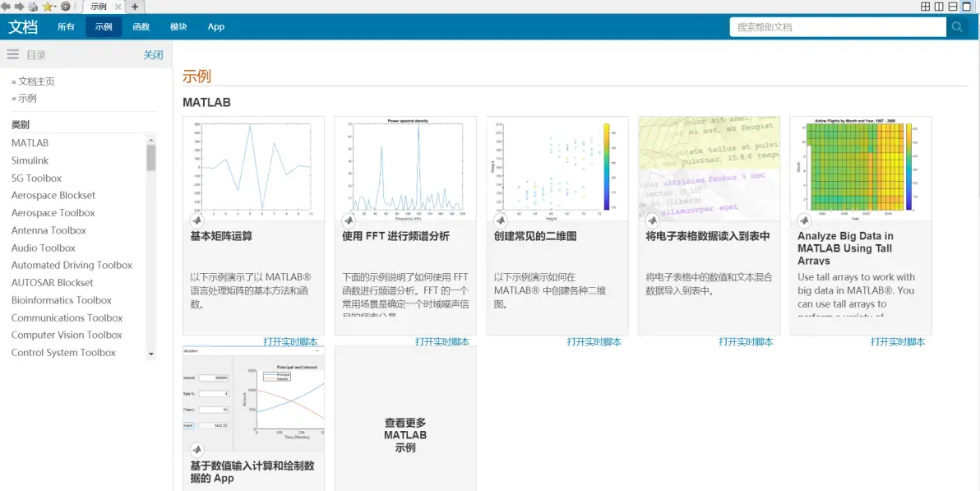980x491 pixels.
Task: Select MATLAB in the category list
Action: coord(30,143)
